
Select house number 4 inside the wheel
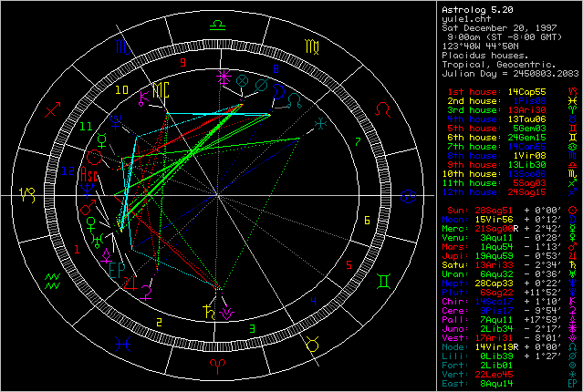coord(314,302)
